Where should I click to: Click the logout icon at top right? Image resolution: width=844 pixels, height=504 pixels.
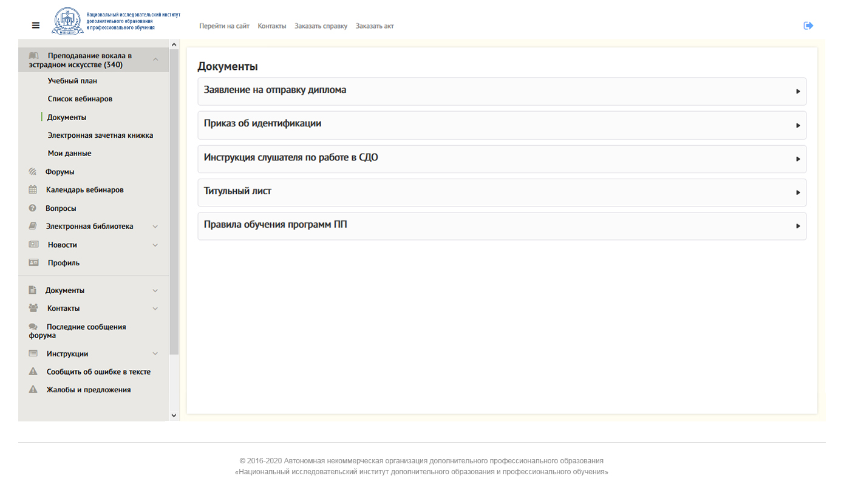tap(808, 26)
